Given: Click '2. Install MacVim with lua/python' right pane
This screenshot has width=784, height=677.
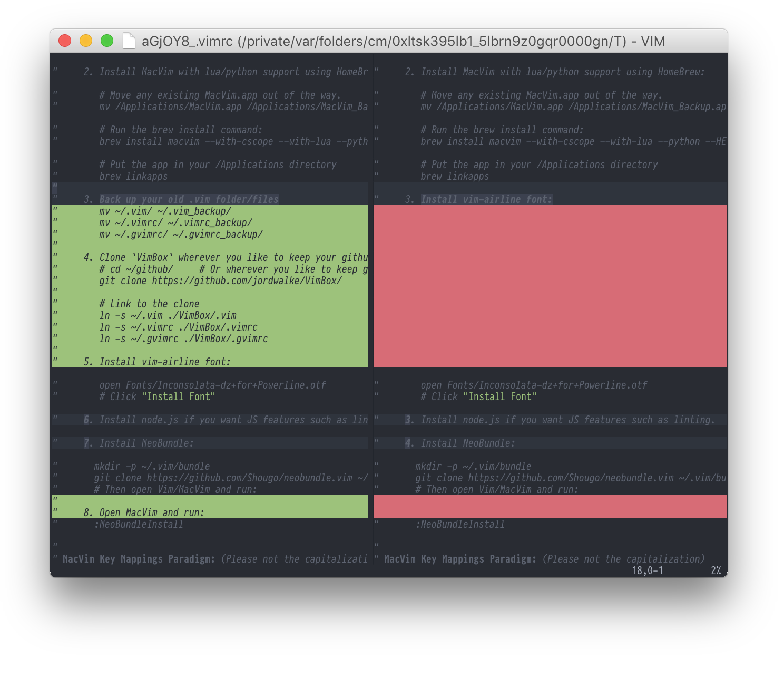Looking at the screenshot, I should point(555,72).
